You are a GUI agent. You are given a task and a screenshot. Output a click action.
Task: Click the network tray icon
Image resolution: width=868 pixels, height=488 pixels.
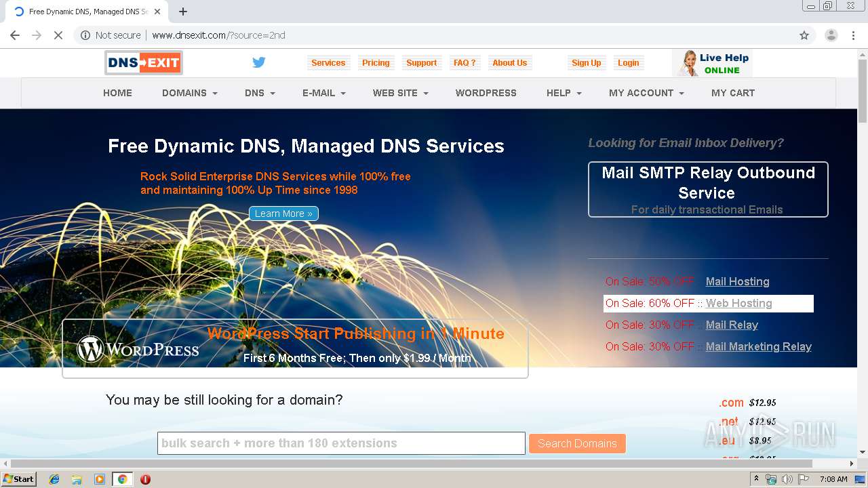771,479
